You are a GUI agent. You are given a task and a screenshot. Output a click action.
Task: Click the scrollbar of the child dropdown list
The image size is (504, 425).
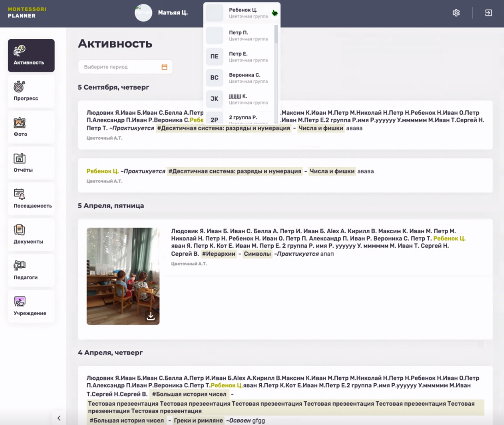click(x=276, y=34)
